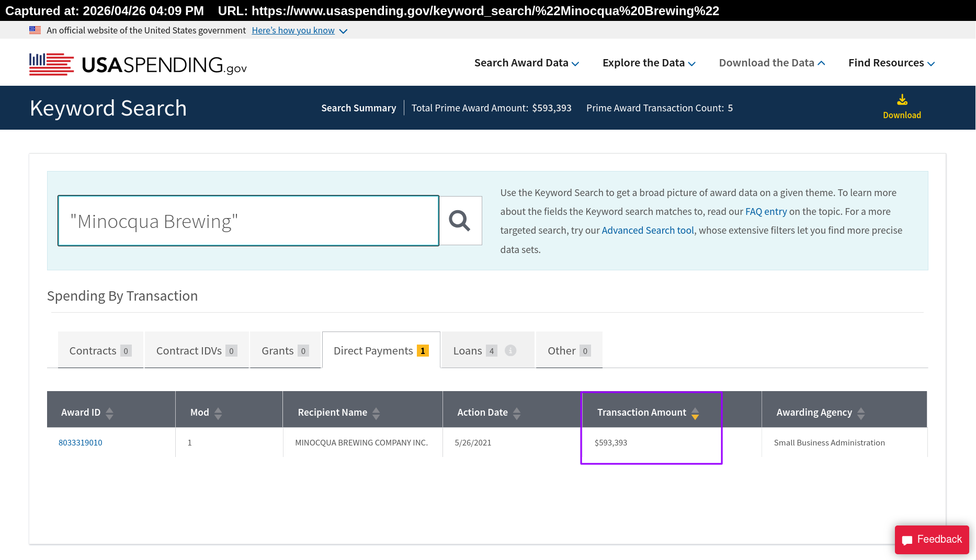The image size is (976, 560).
Task: Sort by Award ID column arrows
Action: [x=109, y=413]
